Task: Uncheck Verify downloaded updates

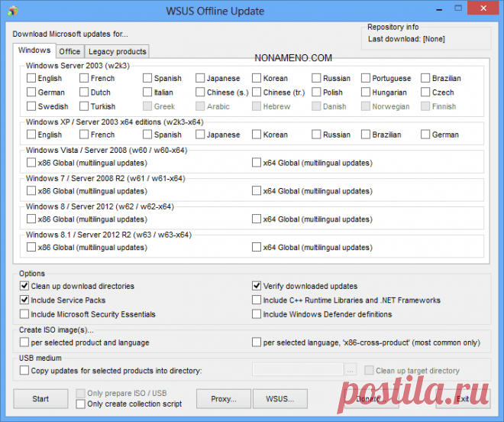Action: click(257, 285)
